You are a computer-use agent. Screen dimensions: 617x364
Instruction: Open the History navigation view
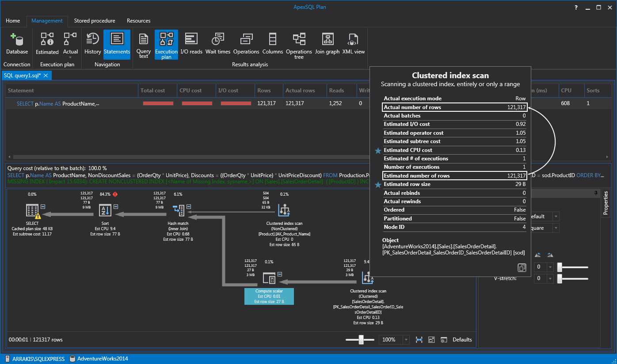[x=92, y=44]
